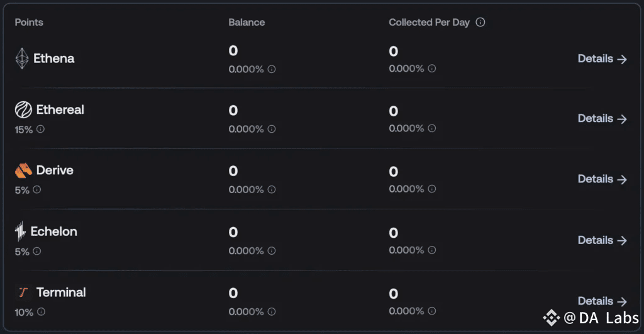
Task: Click Terminal collected-per-day percentage info icon
Action: pos(431,311)
